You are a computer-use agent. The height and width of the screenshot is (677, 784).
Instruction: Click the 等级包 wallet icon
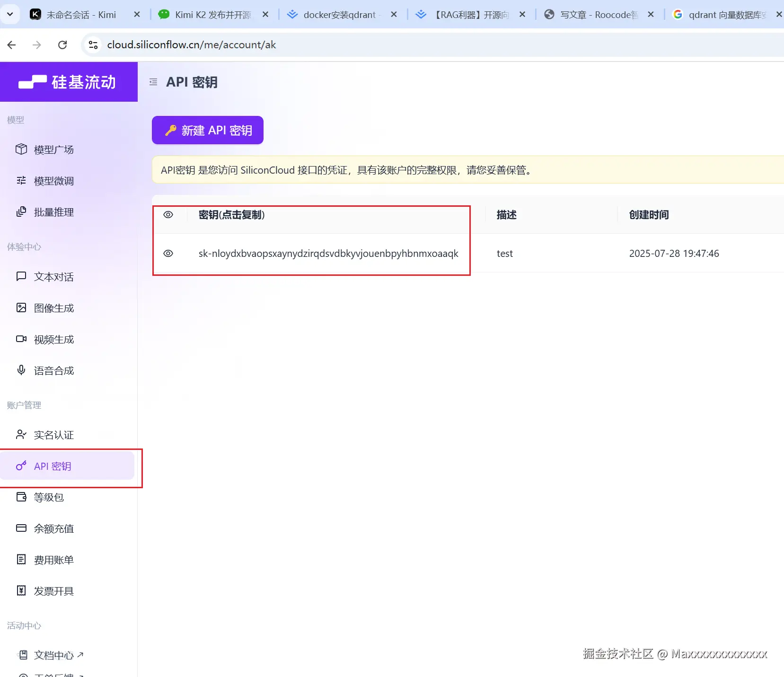pos(21,497)
